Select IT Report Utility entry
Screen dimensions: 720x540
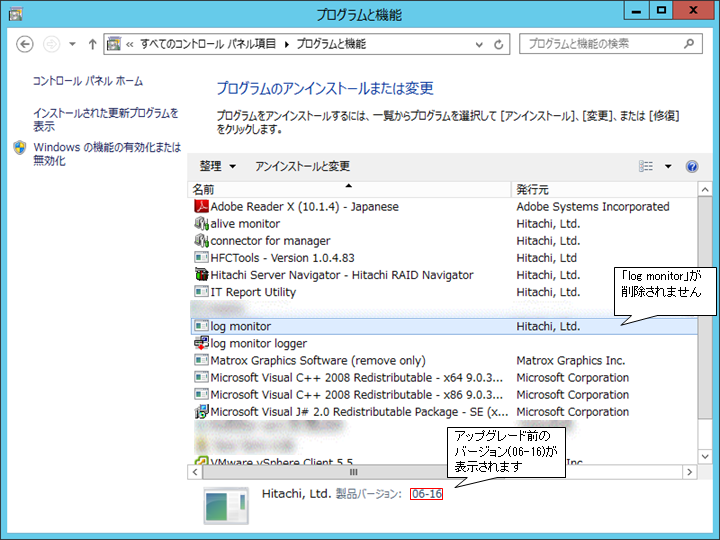coord(253,292)
